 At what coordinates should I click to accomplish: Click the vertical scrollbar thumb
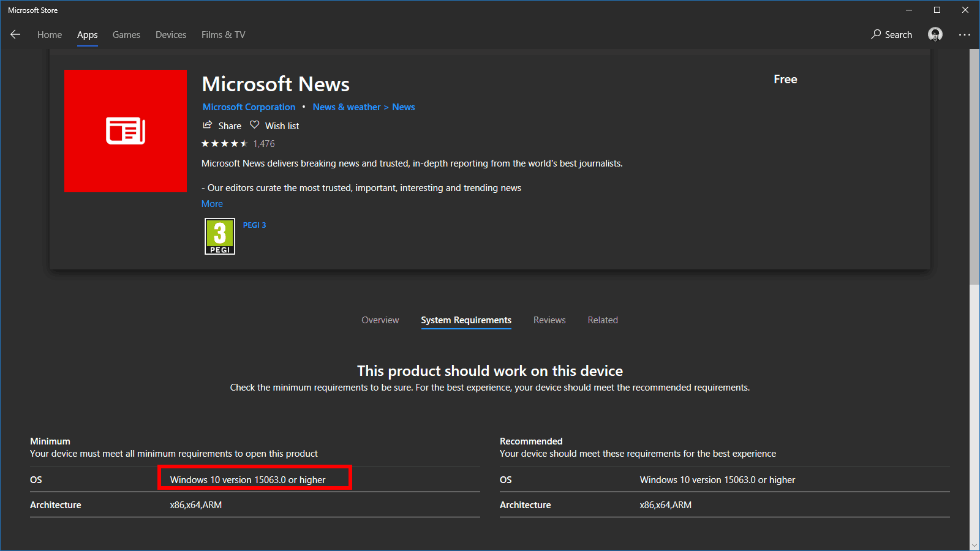[974, 167]
